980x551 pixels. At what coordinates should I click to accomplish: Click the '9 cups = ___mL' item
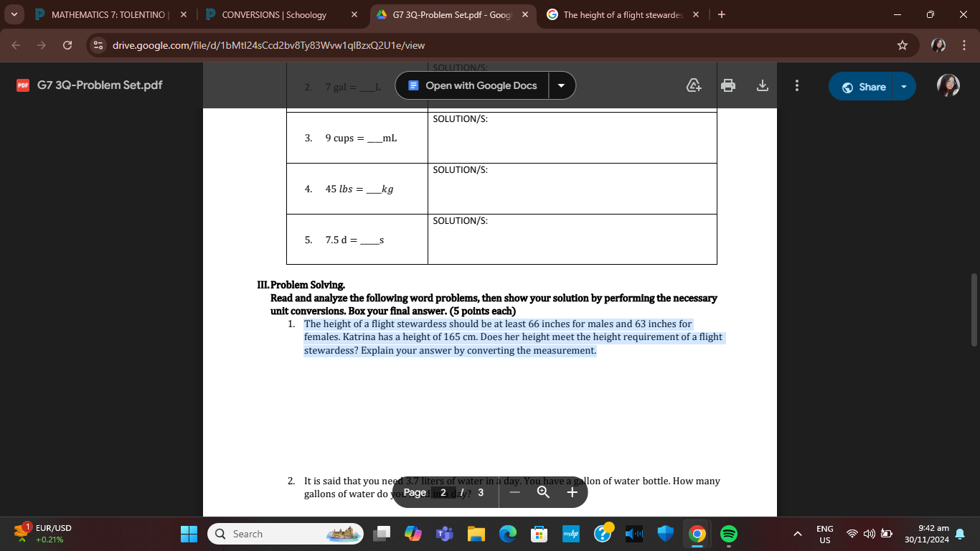[x=351, y=138]
